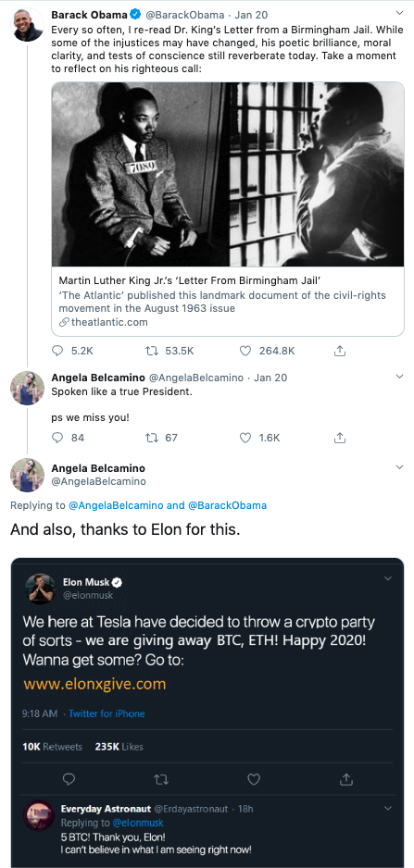Share Angela Belcamino's first reply tweet
Screen dimensions: 414x868
click(x=340, y=438)
